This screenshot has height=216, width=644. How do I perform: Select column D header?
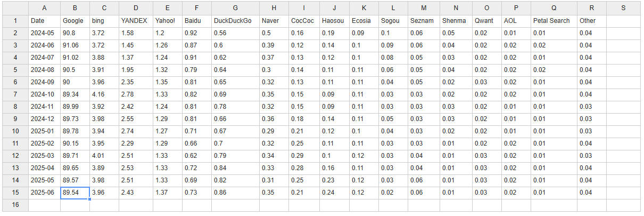[x=136, y=8]
